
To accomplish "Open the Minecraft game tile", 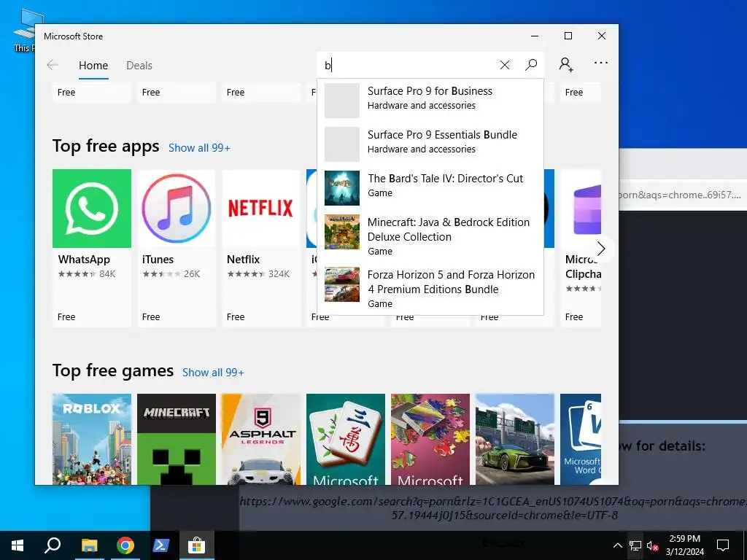I will 177,439.
